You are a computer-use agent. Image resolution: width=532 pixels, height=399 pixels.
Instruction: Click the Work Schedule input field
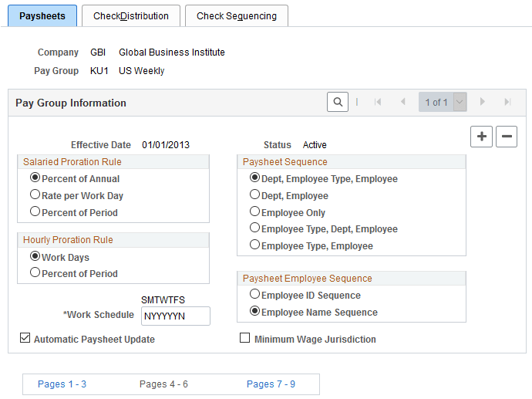click(174, 316)
